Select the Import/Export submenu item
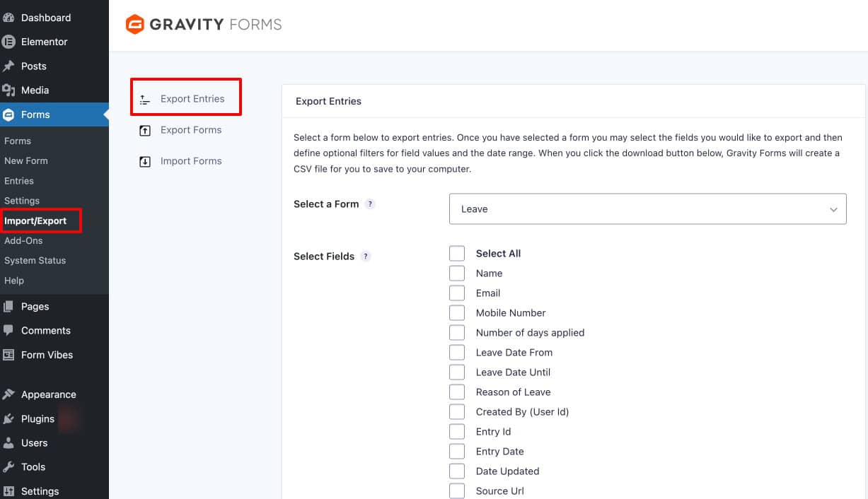Viewport: 868px width, 499px height. tap(35, 221)
